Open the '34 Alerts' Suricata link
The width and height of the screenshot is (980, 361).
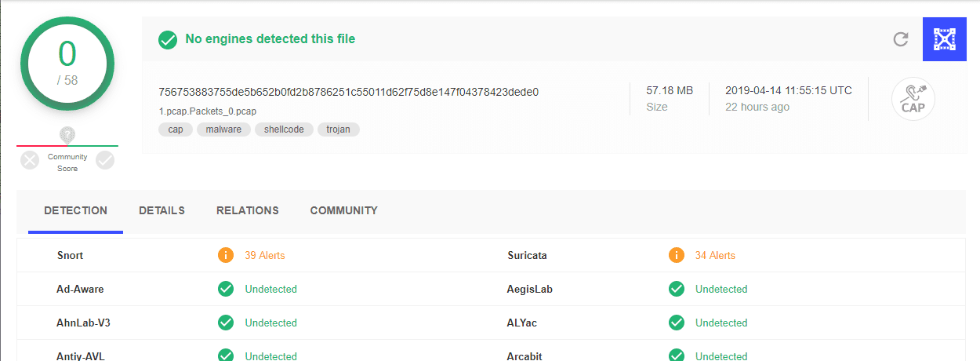[715, 255]
